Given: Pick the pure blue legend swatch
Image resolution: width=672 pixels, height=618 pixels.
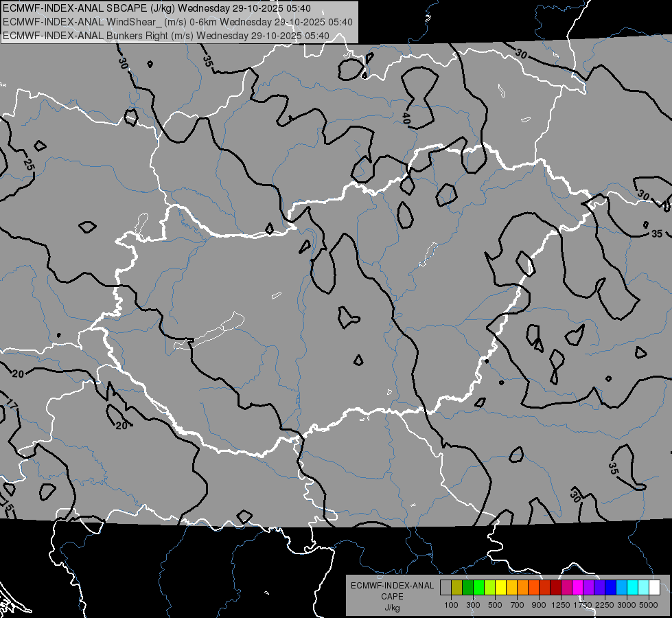Looking at the screenshot, I should pyautogui.click(x=610, y=588).
